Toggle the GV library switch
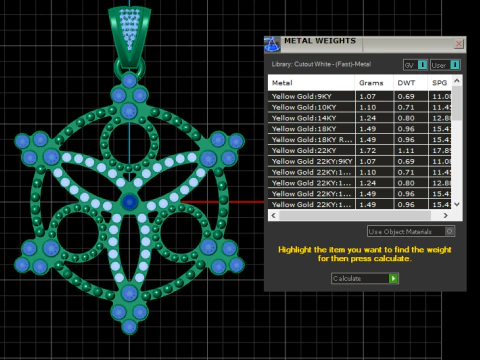 (415, 65)
